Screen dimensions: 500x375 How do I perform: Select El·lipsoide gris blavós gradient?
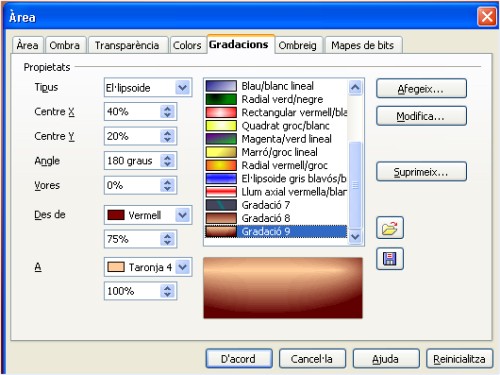click(x=276, y=179)
